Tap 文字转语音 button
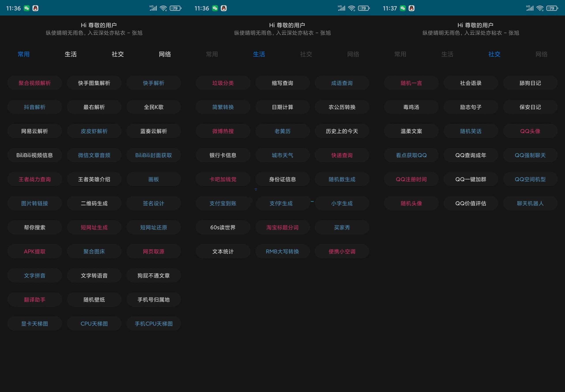565x392 pixels. tap(94, 276)
